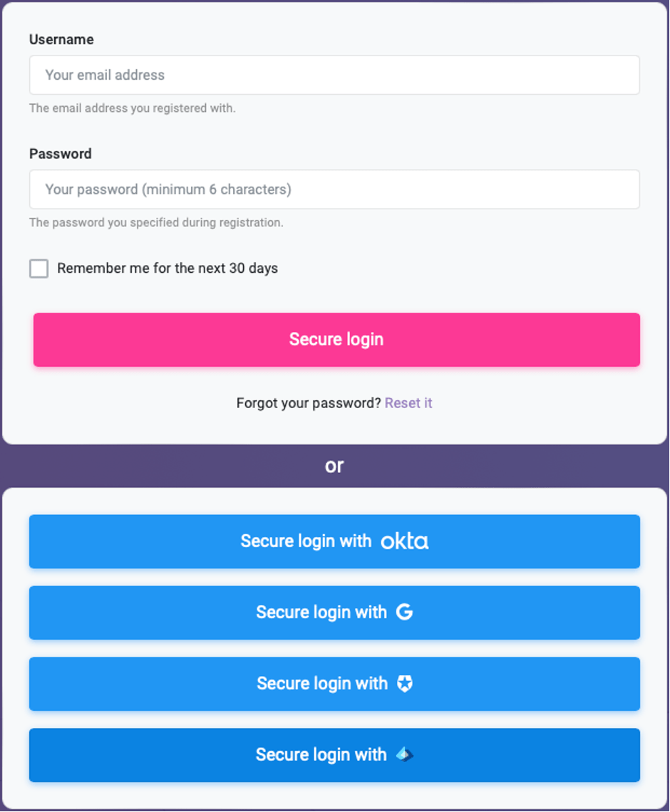The image size is (670, 812).
Task: Focus the 'Your email address' input field
Action: pos(334,75)
